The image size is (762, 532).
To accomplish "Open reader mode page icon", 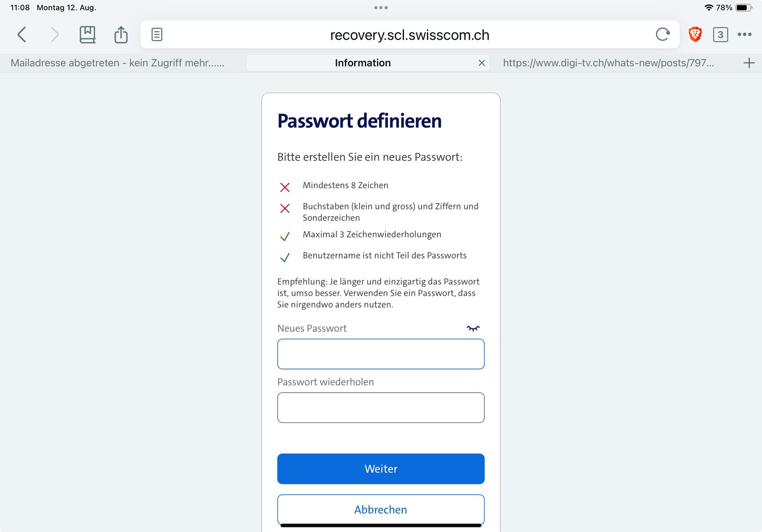I will (157, 35).
